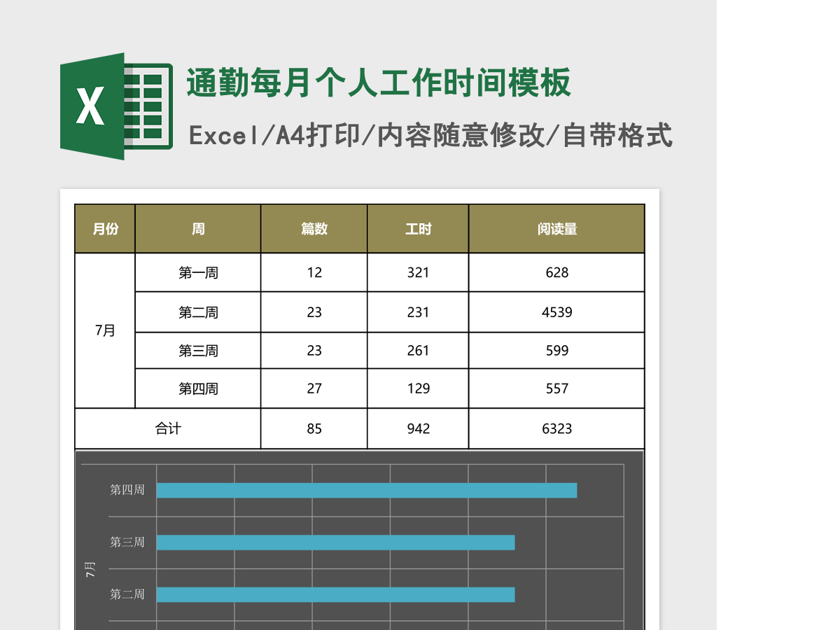This screenshot has height=630, width=840.
Task: Select the 篇数 total 85
Action: coord(314,428)
